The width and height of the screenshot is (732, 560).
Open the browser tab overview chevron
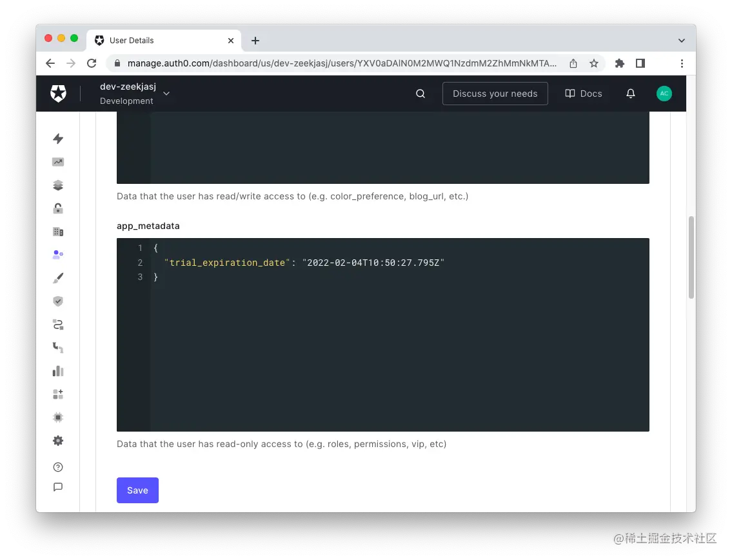click(x=682, y=40)
